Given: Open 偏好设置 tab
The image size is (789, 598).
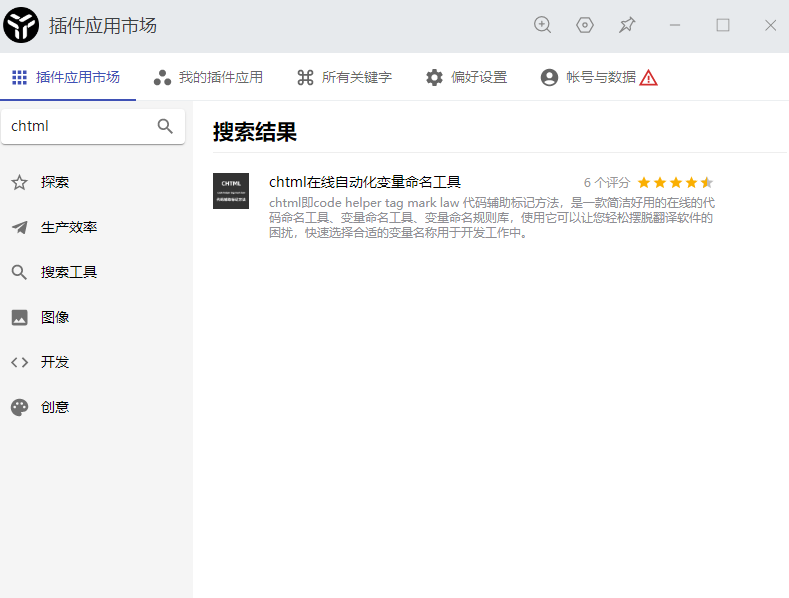Looking at the screenshot, I should pos(466,78).
